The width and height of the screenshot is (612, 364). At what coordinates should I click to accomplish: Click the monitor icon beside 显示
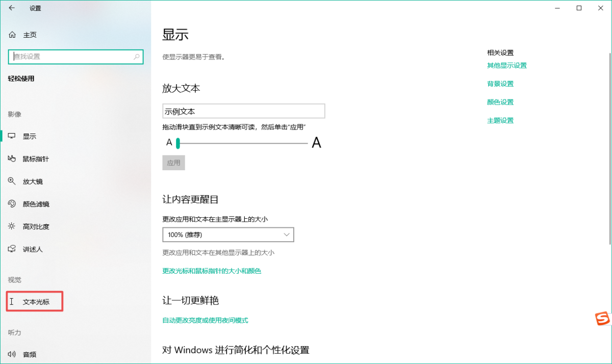point(12,136)
